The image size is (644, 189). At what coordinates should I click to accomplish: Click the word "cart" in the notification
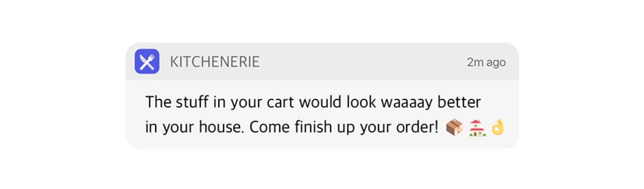point(280,102)
